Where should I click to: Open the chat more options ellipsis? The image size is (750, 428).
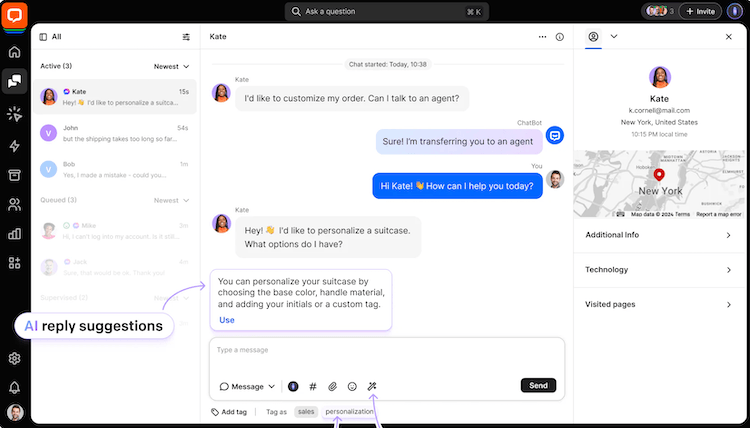(542, 37)
